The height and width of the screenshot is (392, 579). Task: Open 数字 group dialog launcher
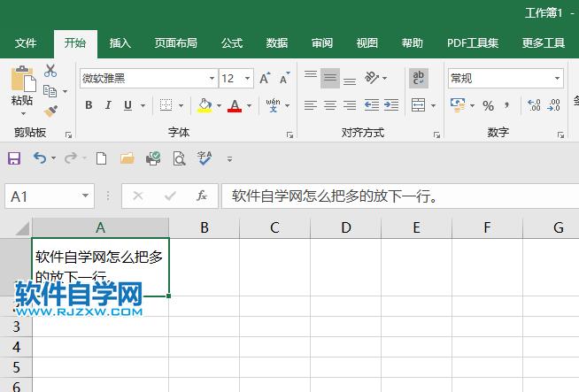point(560,135)
